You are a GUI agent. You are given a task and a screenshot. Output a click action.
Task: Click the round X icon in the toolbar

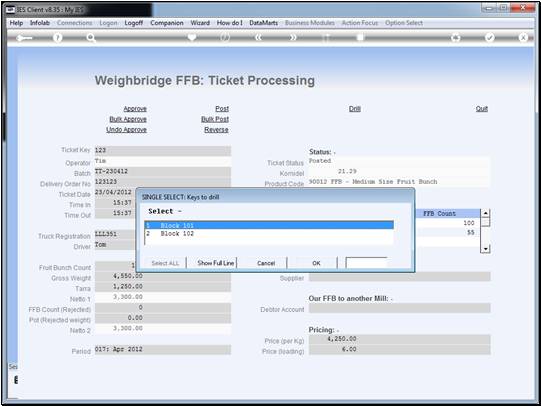(523, 37)
